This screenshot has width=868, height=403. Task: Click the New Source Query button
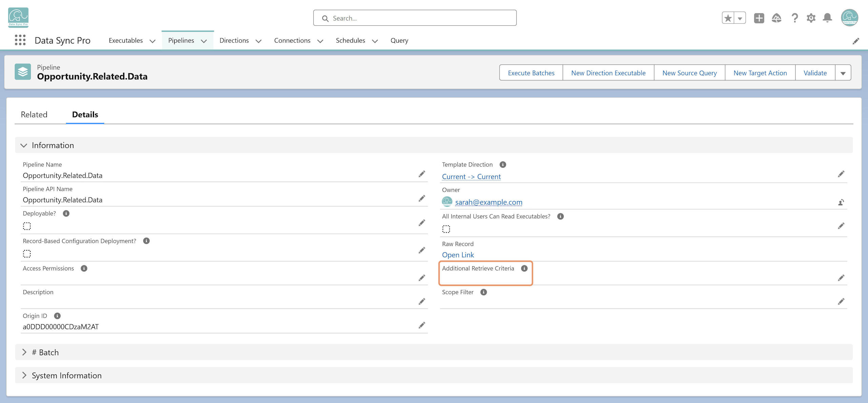pyautogui.click(x=689, y=73)
